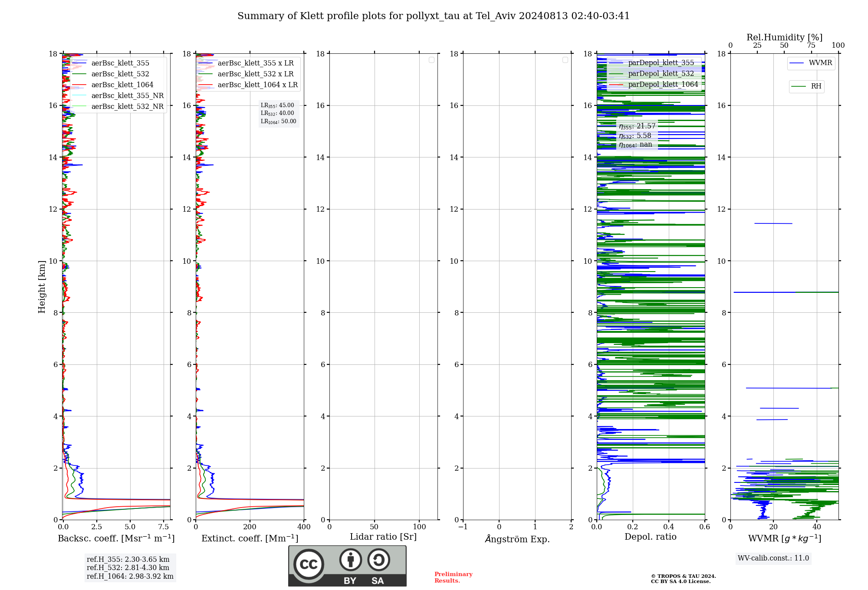The width and height of the screenshot is (868, 590).
Task: Click the Backsc. coeff. axis label
Action: click(x=116, y=538)
